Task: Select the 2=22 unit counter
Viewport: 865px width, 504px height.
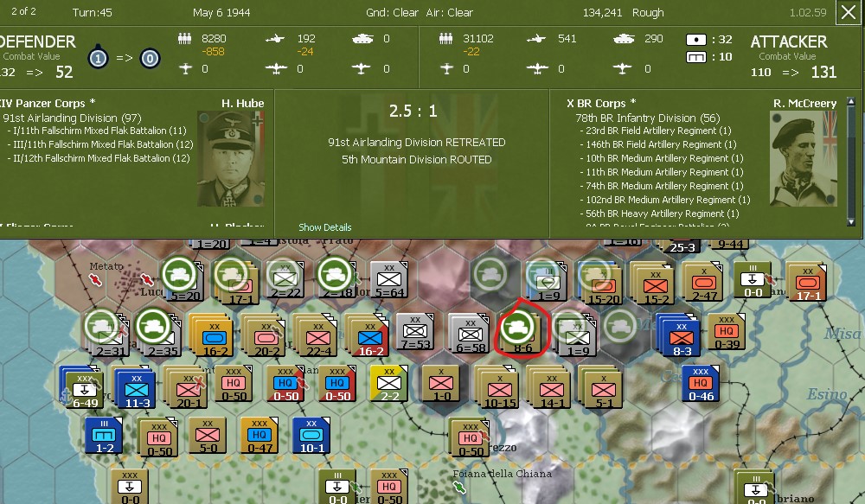Action: click(x=285, y=281)
